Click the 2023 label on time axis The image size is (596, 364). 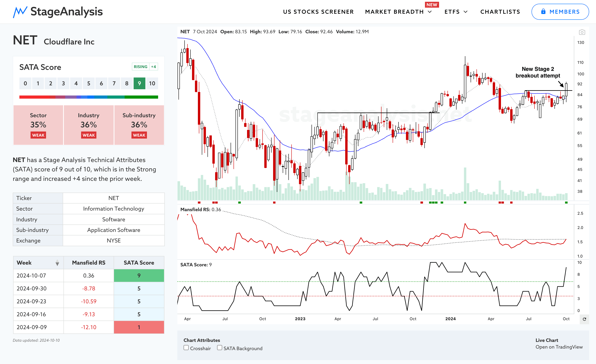(x=300, y=319)
